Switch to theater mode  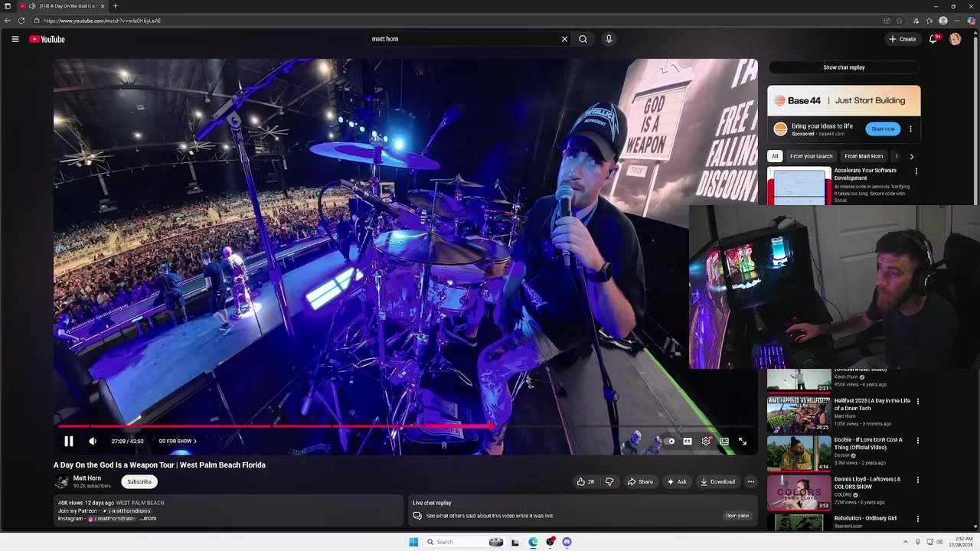pyautogui.click(x=724, y=441)
